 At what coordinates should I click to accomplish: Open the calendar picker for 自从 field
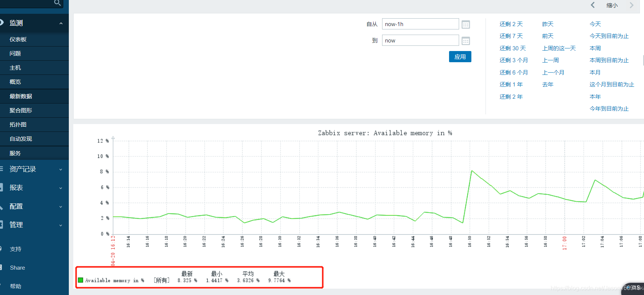pyautogui.click(x=466, y=25)
